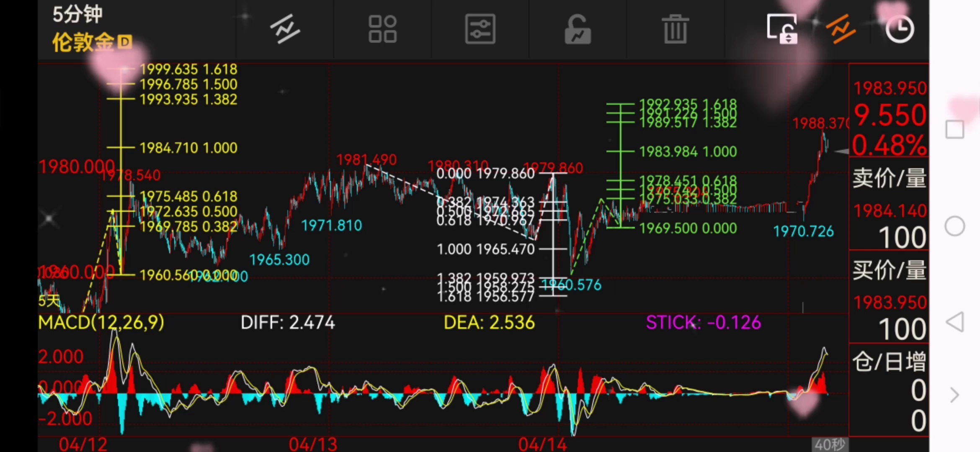Open the four-square grid layout icon
Screen dimensions: 980x452
pyautogui.click(x=382, y=29)
